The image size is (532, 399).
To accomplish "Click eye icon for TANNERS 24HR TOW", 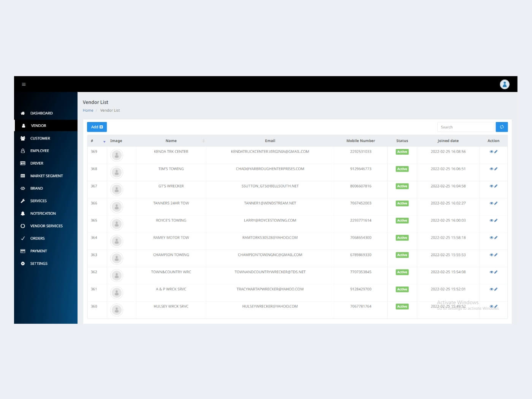I will click(491, 203).
